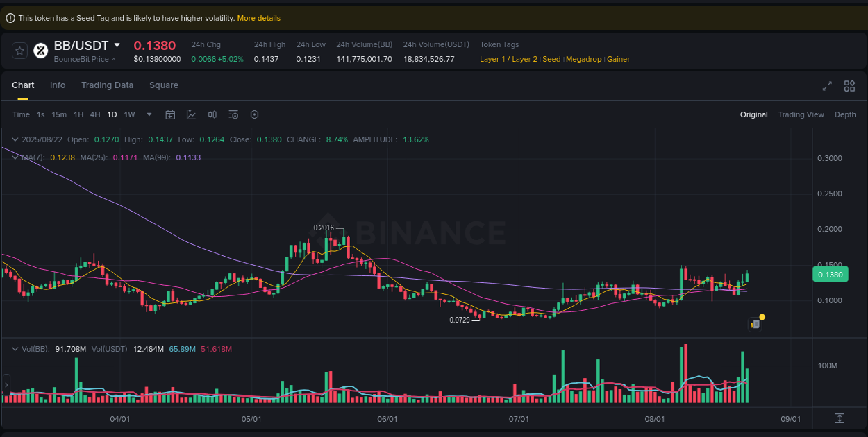Image resolution: width=868 pixels, height=437 pixels.
Task: Click the order book overlay icon on chart
Action: 755,324
